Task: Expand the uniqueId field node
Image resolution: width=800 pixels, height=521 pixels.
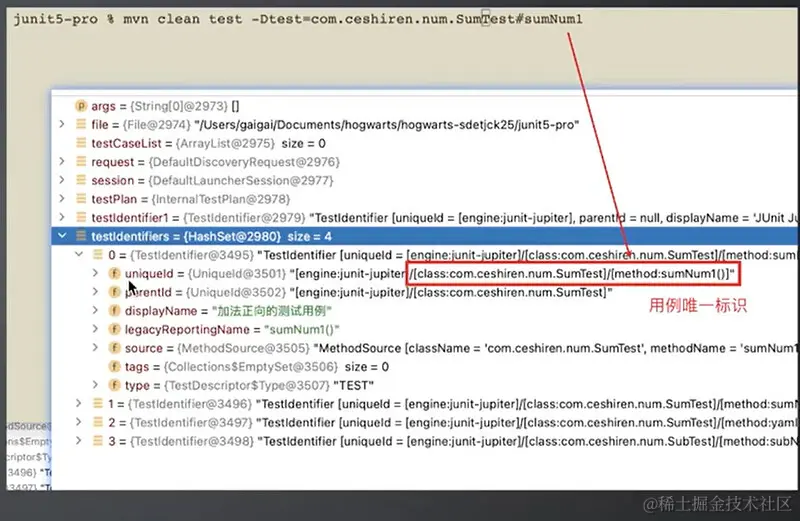Action: pos(95,273)
